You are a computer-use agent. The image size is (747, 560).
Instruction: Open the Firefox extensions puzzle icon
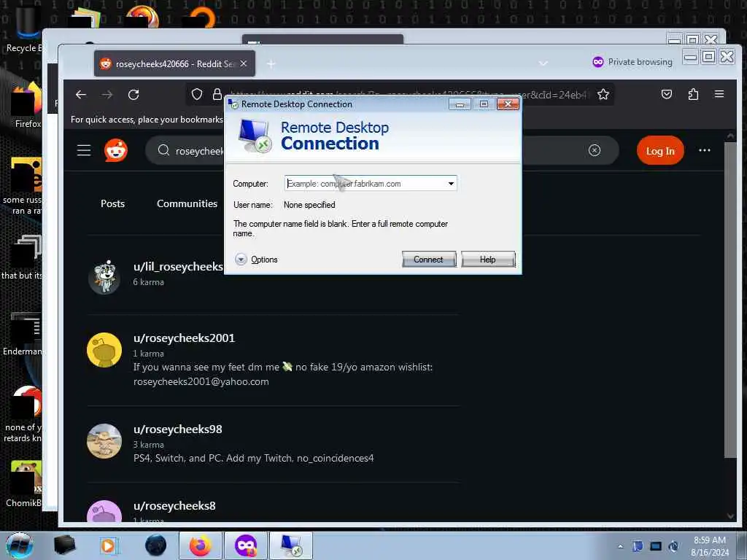(x=693, y=94)
